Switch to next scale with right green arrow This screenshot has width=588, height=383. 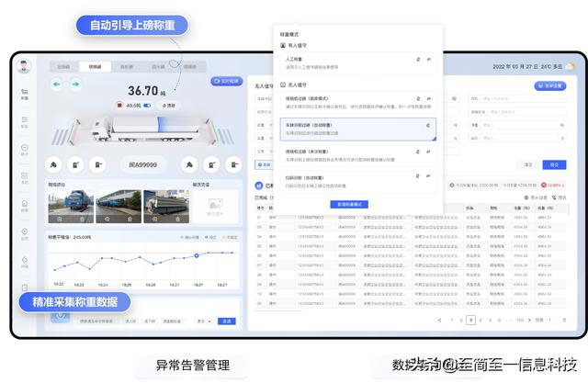75,84
